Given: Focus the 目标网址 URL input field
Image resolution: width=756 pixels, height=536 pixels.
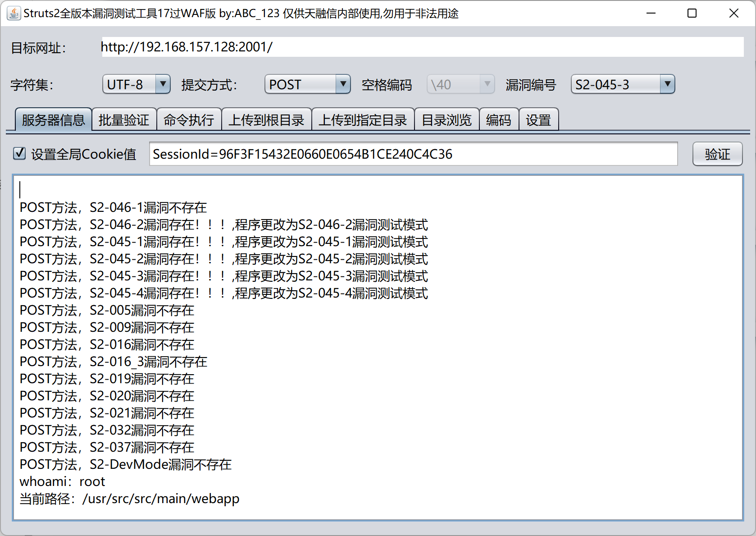Looking at the screenshot, I should click(423, 47).
